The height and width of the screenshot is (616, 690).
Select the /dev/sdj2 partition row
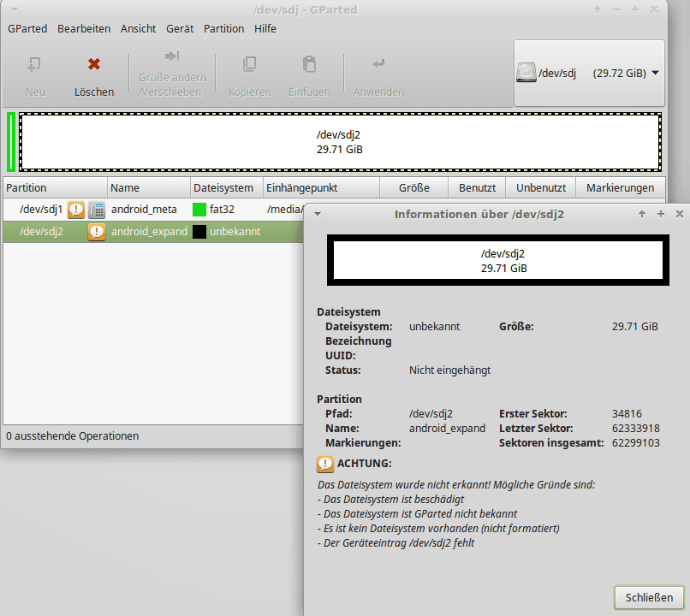click(x=153, y=232)
